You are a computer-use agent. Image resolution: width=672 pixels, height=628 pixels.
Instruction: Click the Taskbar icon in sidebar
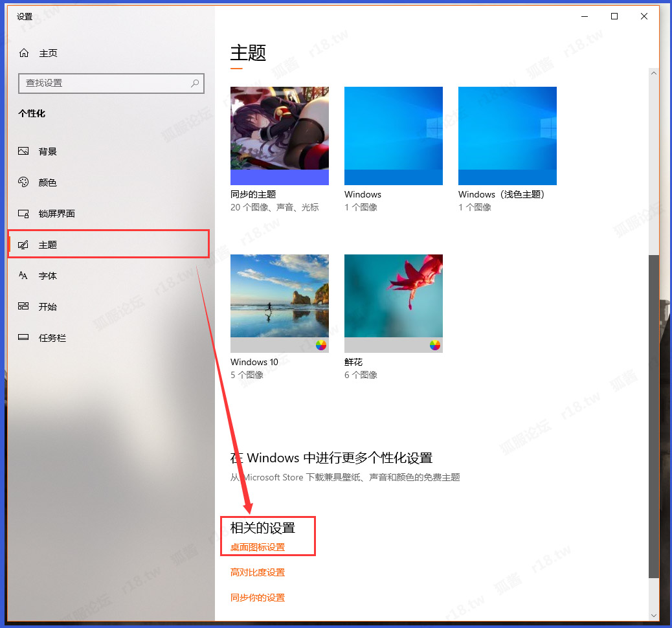point(24,338)
